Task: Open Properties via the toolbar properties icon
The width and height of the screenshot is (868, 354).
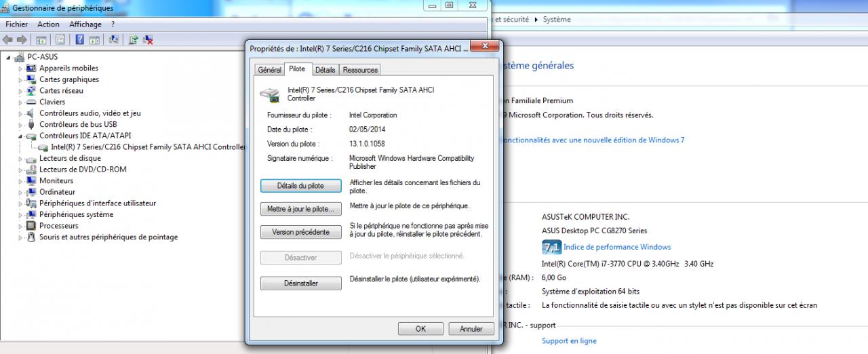Action: [60, 39]
